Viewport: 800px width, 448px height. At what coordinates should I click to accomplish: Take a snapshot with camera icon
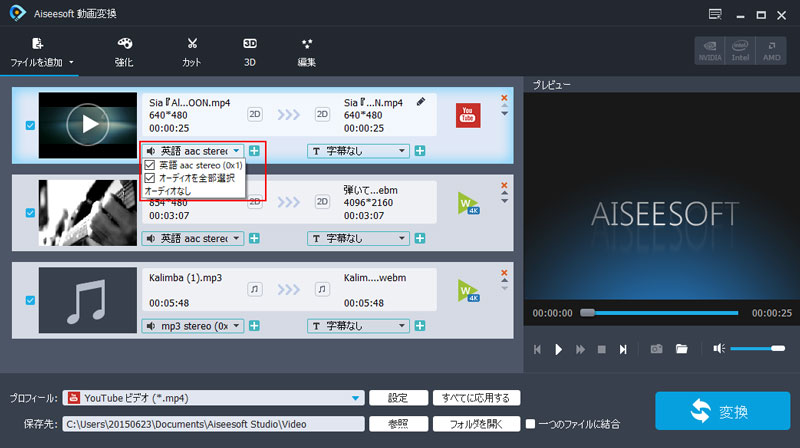[x=656, y=349]
